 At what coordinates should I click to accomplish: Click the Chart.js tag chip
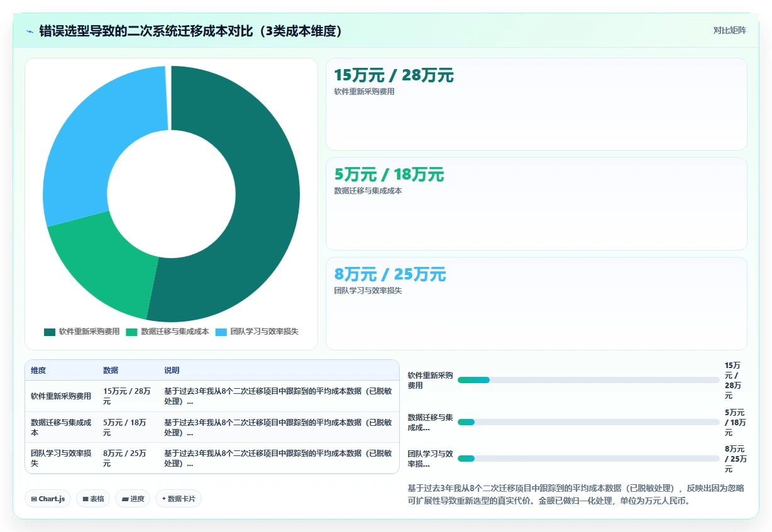point(48,499)
